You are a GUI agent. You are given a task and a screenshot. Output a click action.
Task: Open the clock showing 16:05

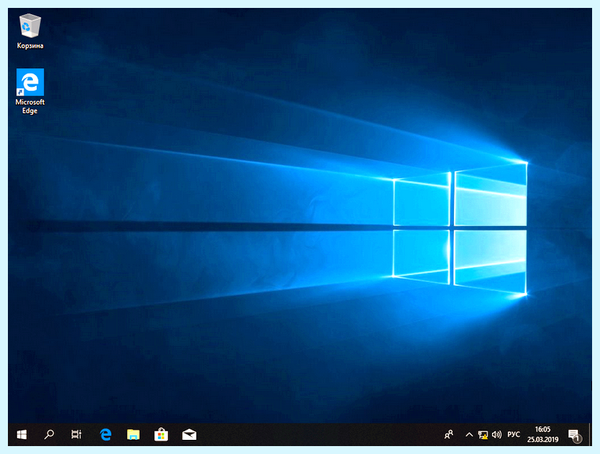click(x=543, y=434)
